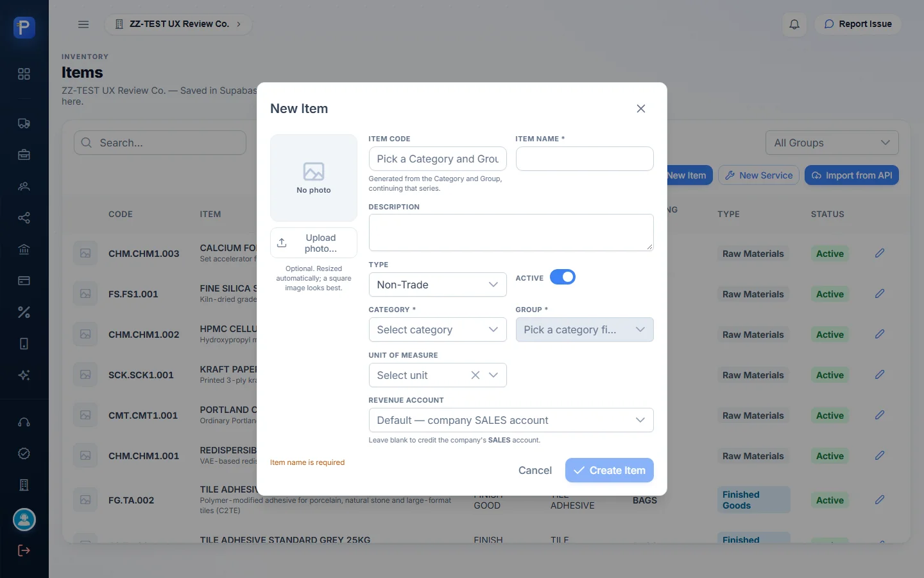
Task: Edit item SCK.SCK1.001 with pencil icon
Action: tap(880, 374)
